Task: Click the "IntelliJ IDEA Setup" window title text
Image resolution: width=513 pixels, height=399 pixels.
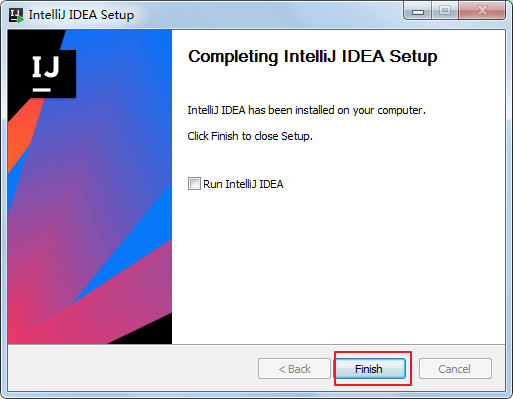Action: point(81,15)
